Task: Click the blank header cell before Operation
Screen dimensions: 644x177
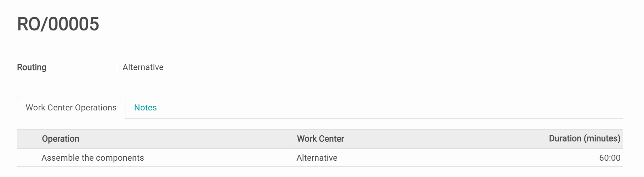Action: point(28,139)
